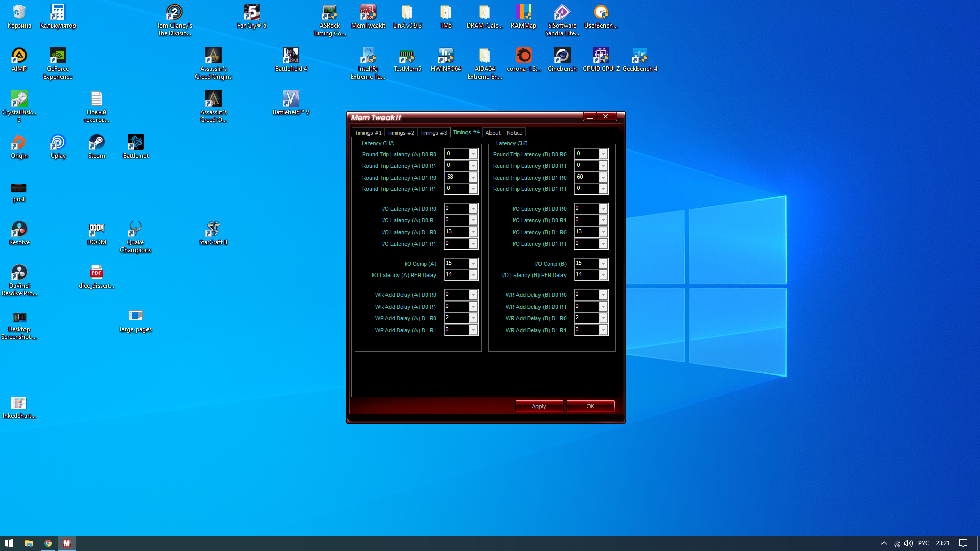Expand Round Trip Latency (B) D1 R0 dropdown
This screenshot has width=980, height=551.
click(x=603, y=178)
